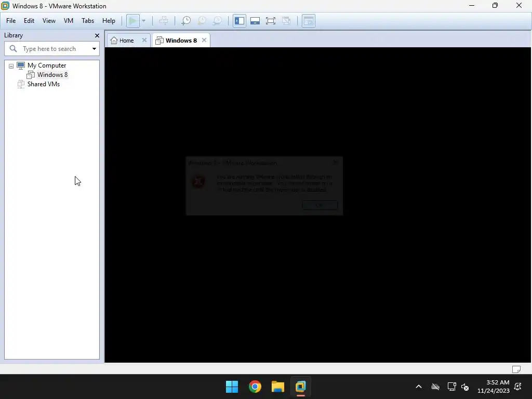This screenshot has width=532, height=399.
Task: Click the network tray icon
Action: 451,387
